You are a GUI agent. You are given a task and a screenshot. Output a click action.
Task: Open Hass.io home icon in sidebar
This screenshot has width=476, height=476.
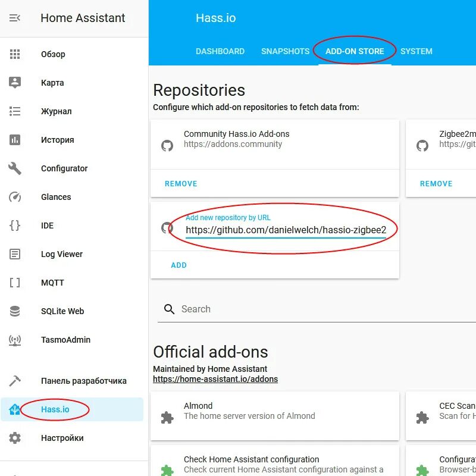point(14,409)
